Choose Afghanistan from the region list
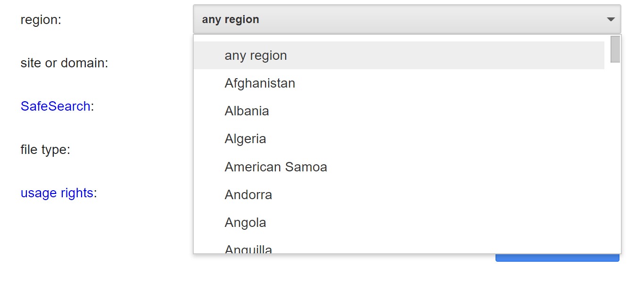This screenshot has height=282, width=644. (x=260, y=83)
